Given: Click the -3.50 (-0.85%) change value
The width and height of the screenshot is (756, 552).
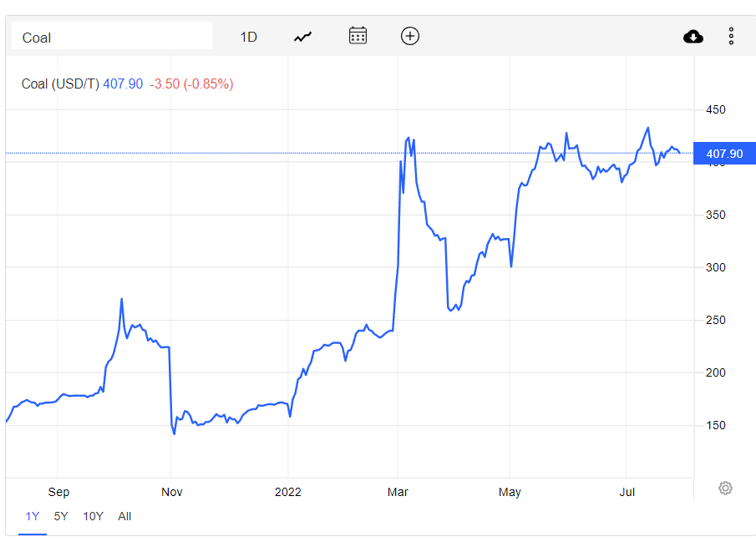Looking at the screenshot, I should [191, 84].
